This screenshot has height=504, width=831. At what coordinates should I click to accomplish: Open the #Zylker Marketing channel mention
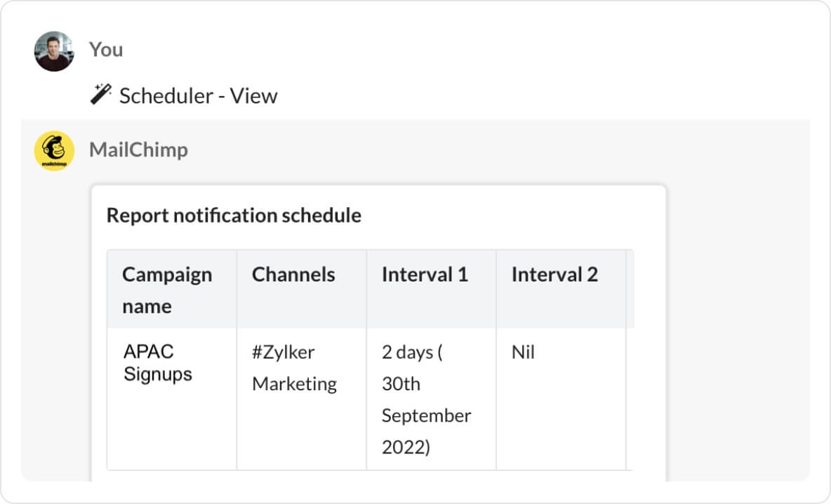click(294, 368)
